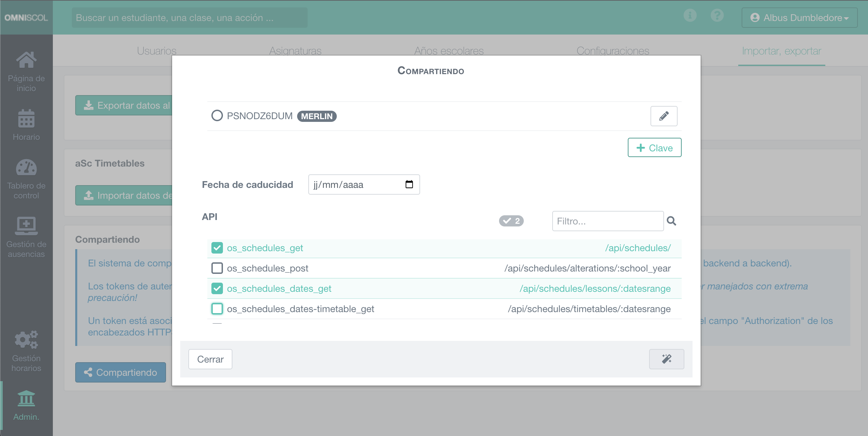868x436 pixels.
Task: Check os_schedules_dates-timetable_get
Action: (x=217, y=308)
